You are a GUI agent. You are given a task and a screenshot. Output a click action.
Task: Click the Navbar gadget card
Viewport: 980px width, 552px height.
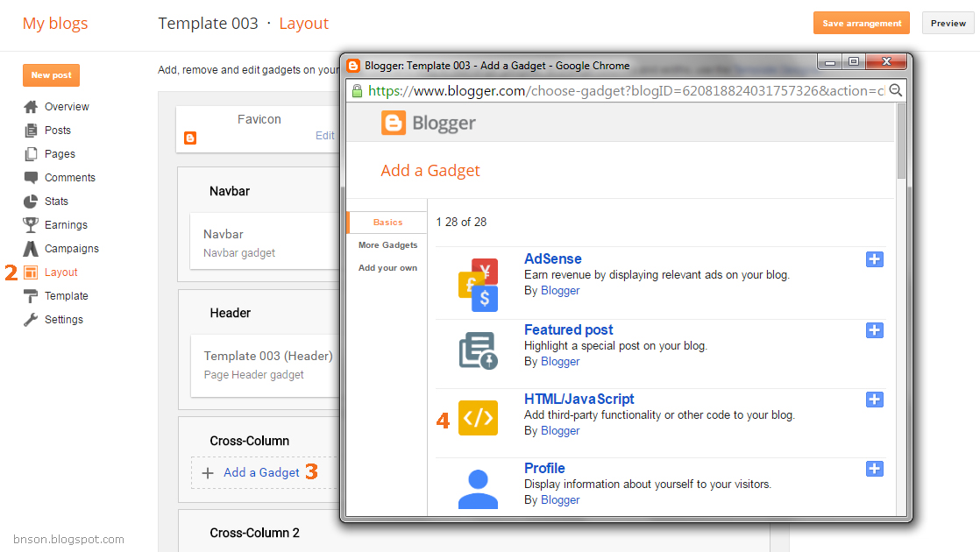tap(265, 242)
